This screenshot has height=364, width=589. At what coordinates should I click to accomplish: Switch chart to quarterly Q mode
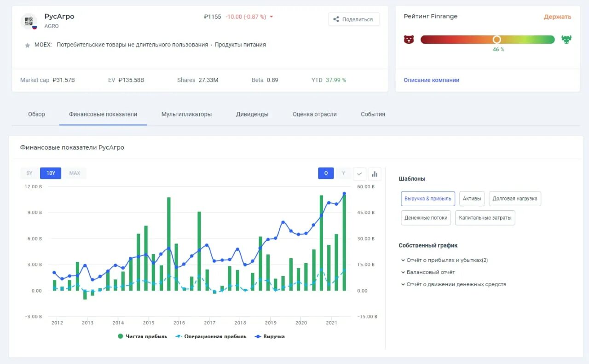pos(326,173)
